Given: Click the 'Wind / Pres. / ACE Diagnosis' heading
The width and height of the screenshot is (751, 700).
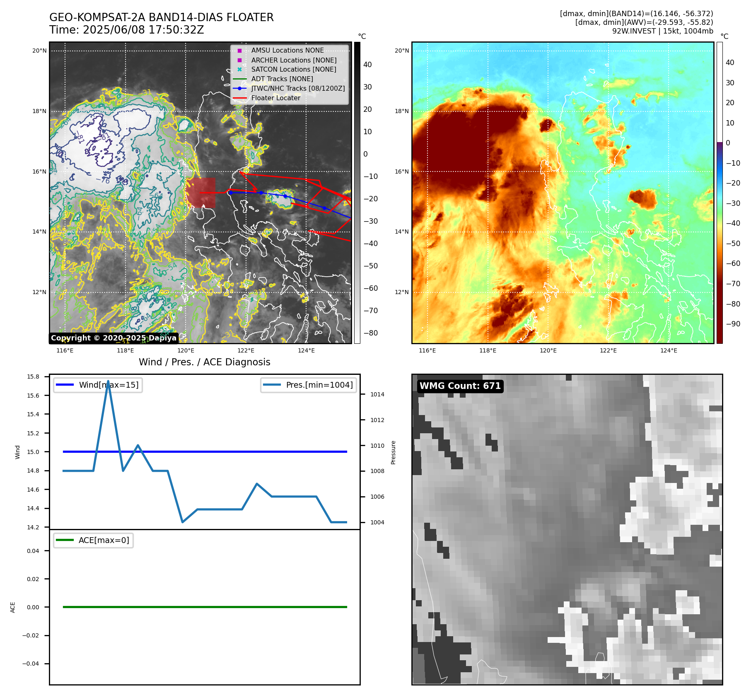Looking at the screenshot, I should point(205,362).
